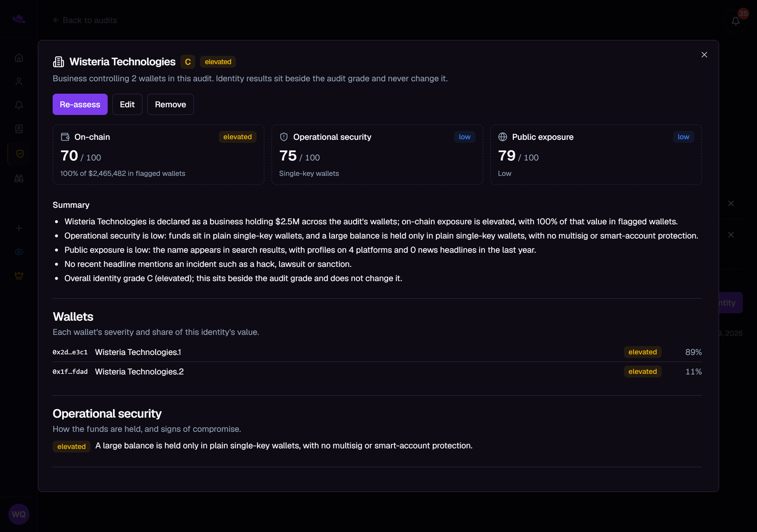Click the lower X behind the dialog
Viewport: 757px width, 532px height.
pos(731,235)
